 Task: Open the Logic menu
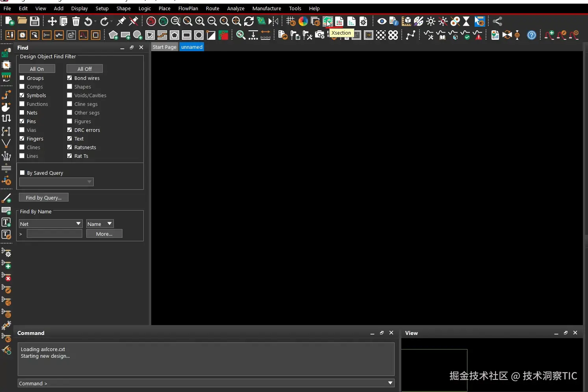pyautogui.click(x=145, y=8)
